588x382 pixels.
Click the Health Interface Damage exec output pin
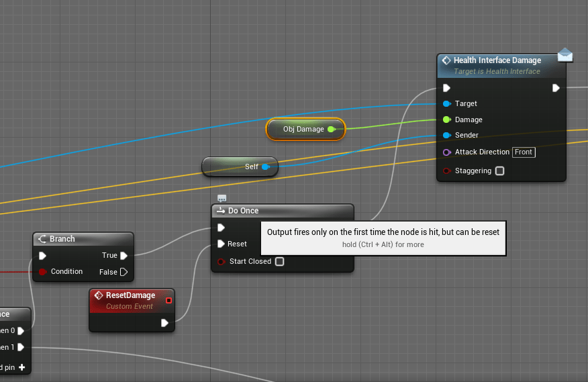(x=556, y=88)
